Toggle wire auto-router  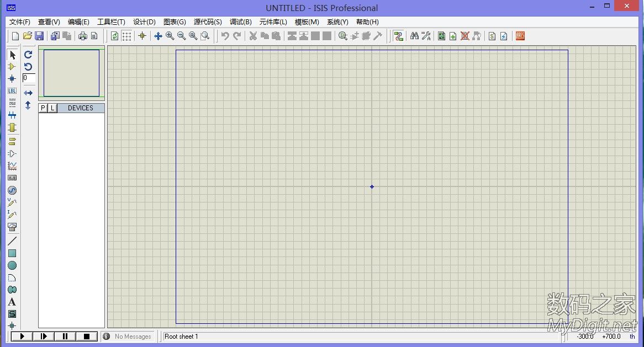click(398, 36)
